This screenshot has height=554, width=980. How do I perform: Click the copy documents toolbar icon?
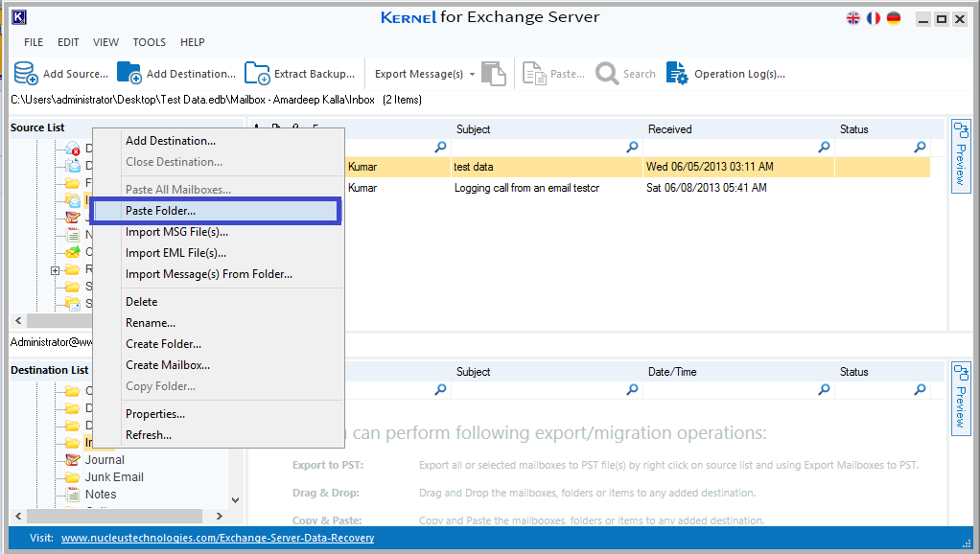click(494, 73)
